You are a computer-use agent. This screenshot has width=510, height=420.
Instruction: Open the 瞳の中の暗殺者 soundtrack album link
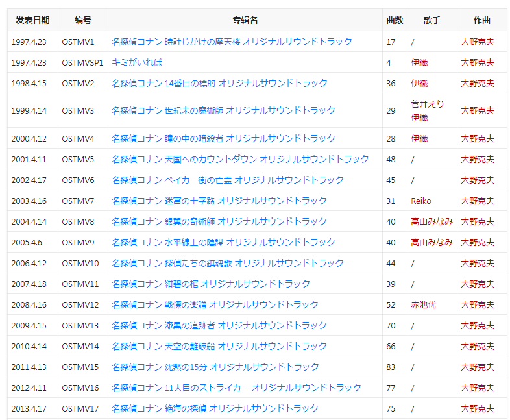(x=223, y=138)
